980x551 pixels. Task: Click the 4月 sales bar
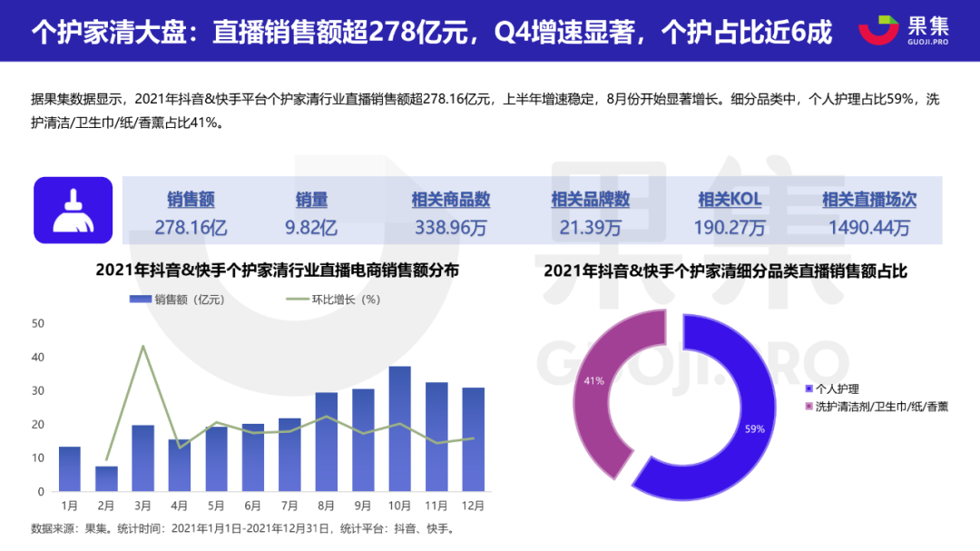click(180, 466)
